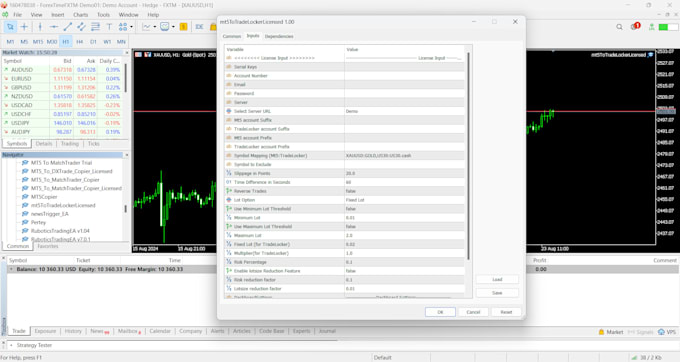The width and height of the screenshot is (680, 362).
Task: Select the crosshair tool in toolbar
Action: (x=24, y=27)
